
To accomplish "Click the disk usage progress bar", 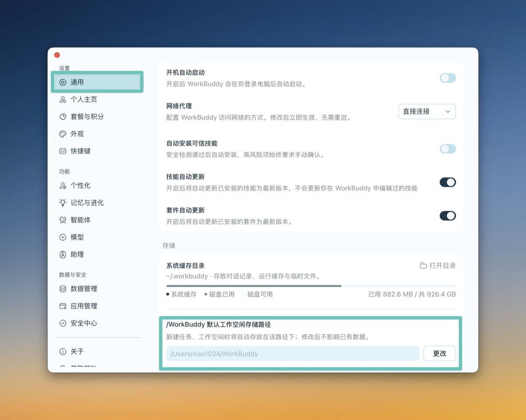I will pos(311,286).
